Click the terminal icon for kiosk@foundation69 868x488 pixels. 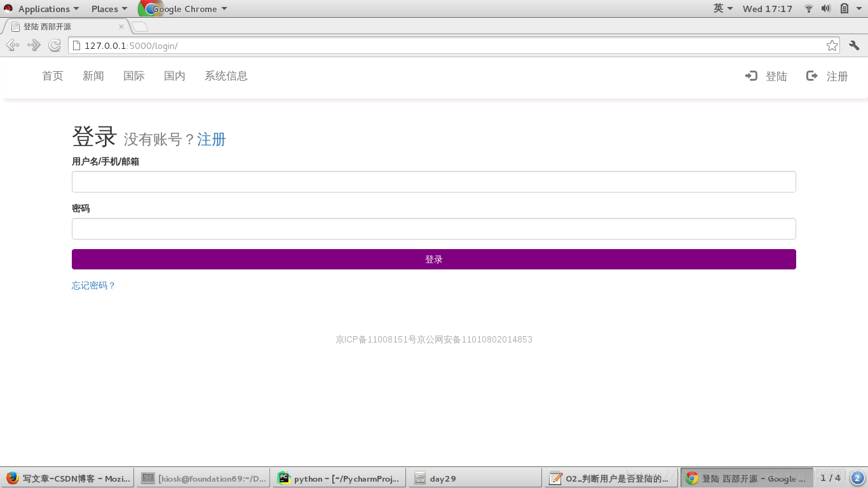click(x=148, y=478)
